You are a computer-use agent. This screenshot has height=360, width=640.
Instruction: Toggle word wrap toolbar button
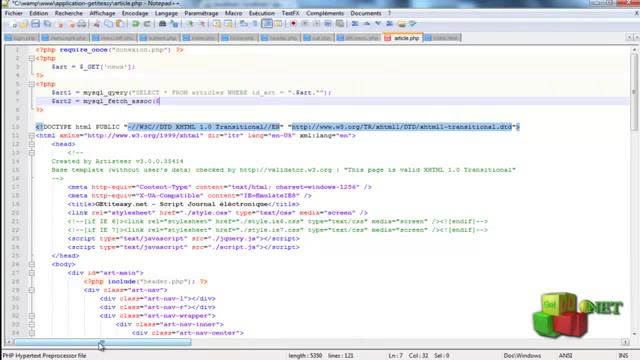coord(243,24)
